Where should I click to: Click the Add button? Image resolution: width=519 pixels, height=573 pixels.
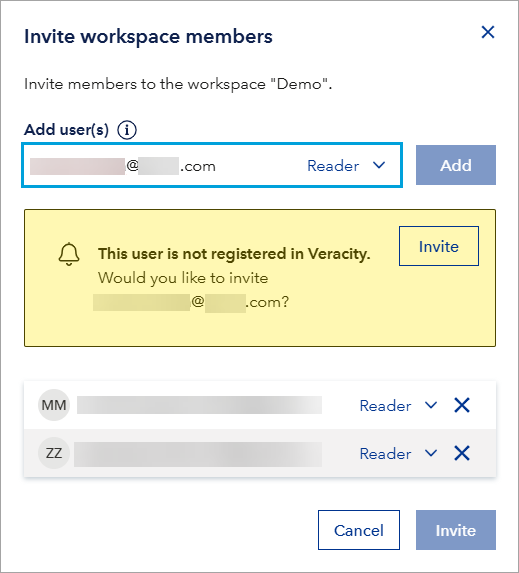click(456, 165)
